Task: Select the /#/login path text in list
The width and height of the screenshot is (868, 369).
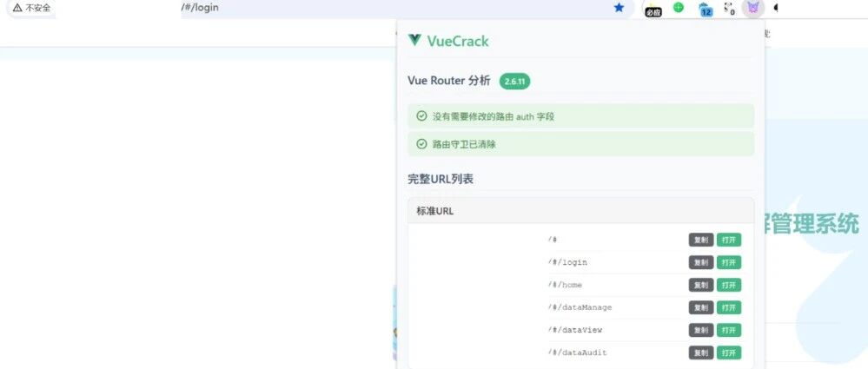Action: (x=567, y=262)
